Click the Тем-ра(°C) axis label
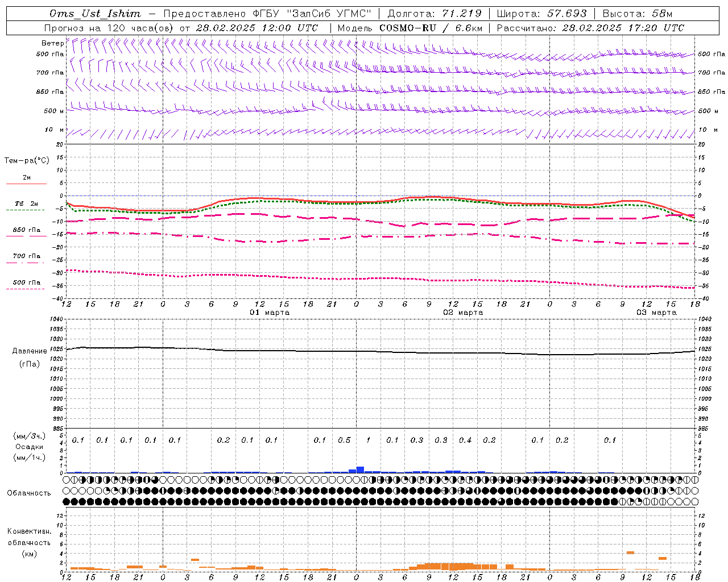Image resolution: width=728 pixels, height=582 pixels. coord(27,161)
